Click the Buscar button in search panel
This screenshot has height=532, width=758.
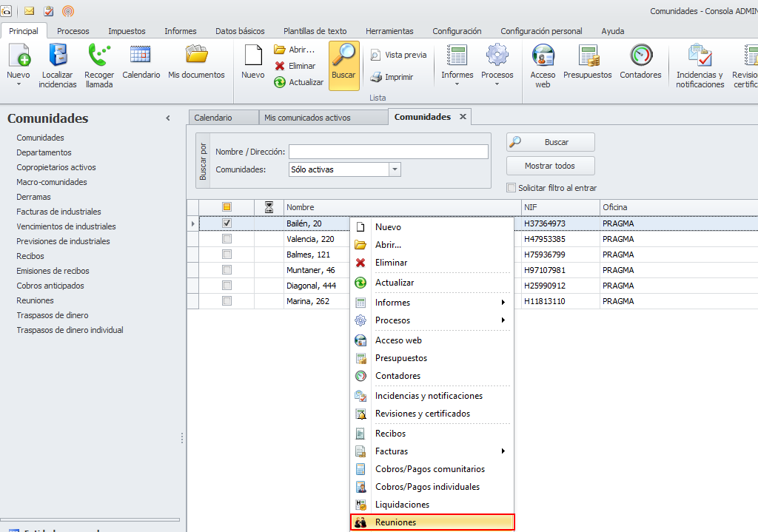pyautogui.click(x=550, y=142)
